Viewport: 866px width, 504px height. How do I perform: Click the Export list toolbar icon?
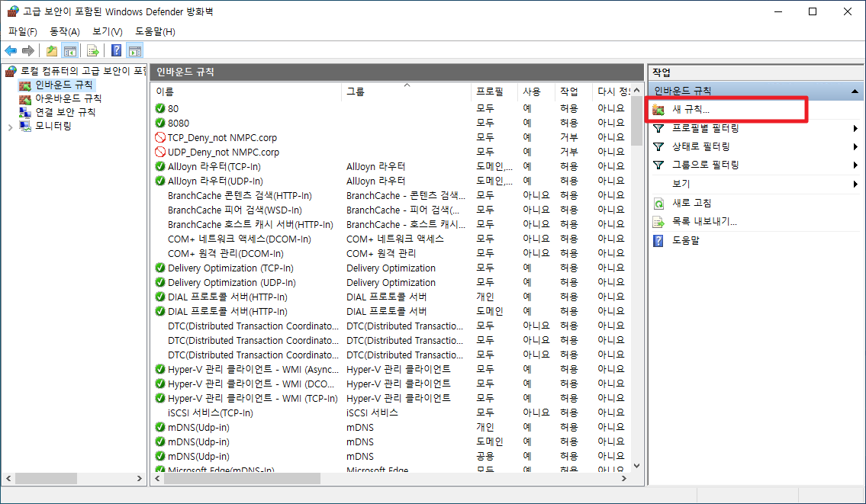[x=93, y=51]
